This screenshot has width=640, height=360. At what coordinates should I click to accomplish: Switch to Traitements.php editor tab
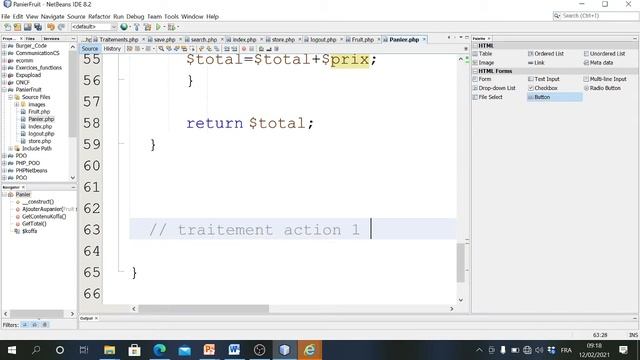(x=118, y=40)
